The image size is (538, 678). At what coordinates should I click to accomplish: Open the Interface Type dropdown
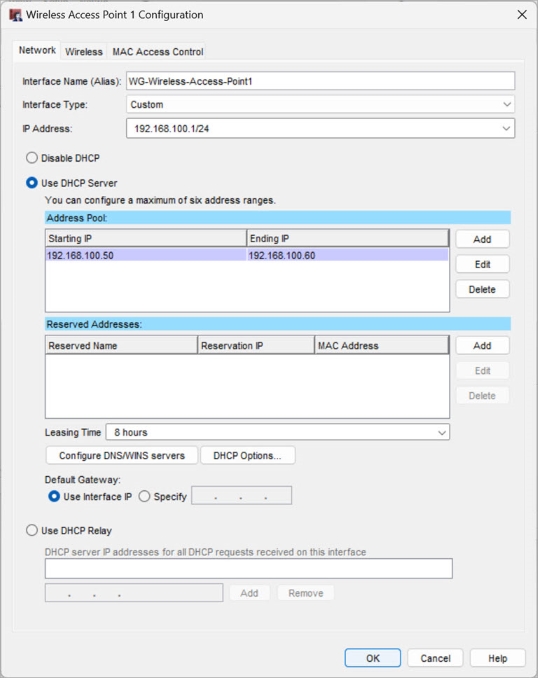(x=320, y=105)
